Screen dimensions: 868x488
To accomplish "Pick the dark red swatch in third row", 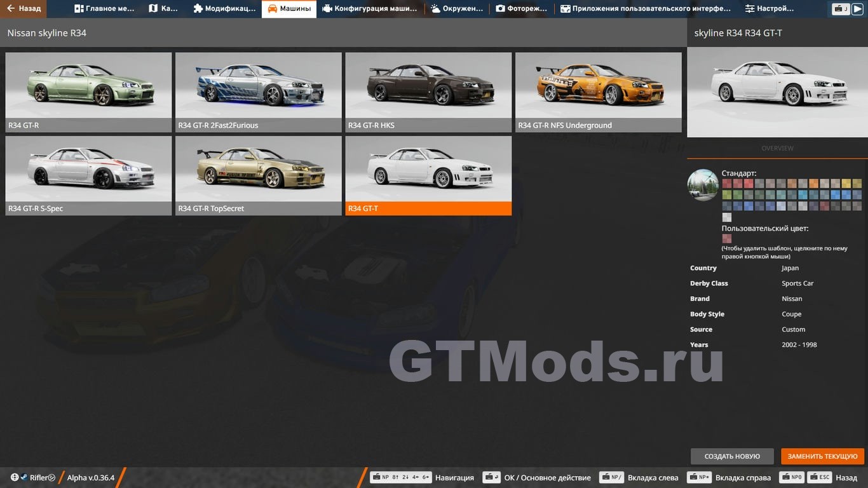I will click(825, 206).
